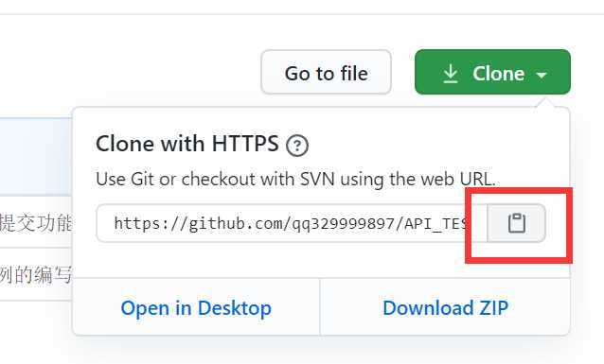Viewport: 604px width, 364px height.
Task: Click the word HTTPS in the heading
Action: click(x=245, y=144)
